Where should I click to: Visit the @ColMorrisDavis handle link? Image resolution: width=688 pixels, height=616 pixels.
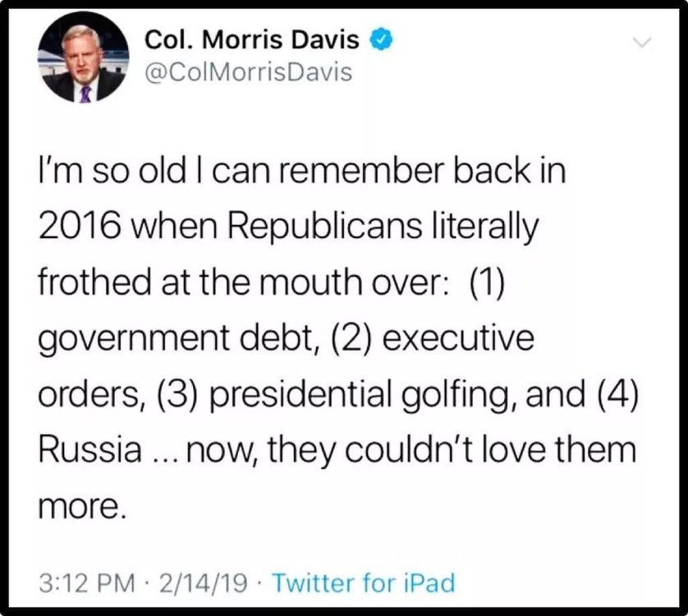tap(248, 72)
